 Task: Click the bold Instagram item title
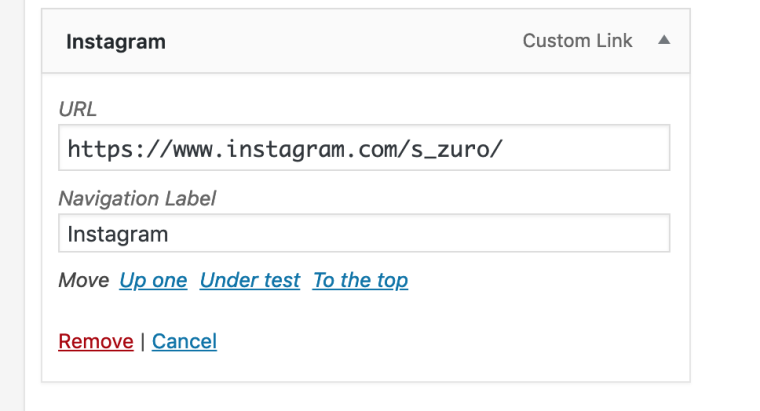(116, 42)
